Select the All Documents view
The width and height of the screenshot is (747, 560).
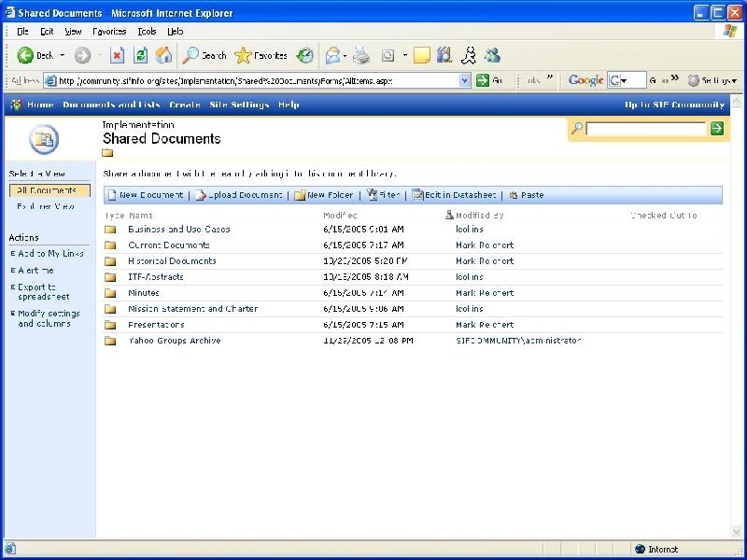pos(49,190)
